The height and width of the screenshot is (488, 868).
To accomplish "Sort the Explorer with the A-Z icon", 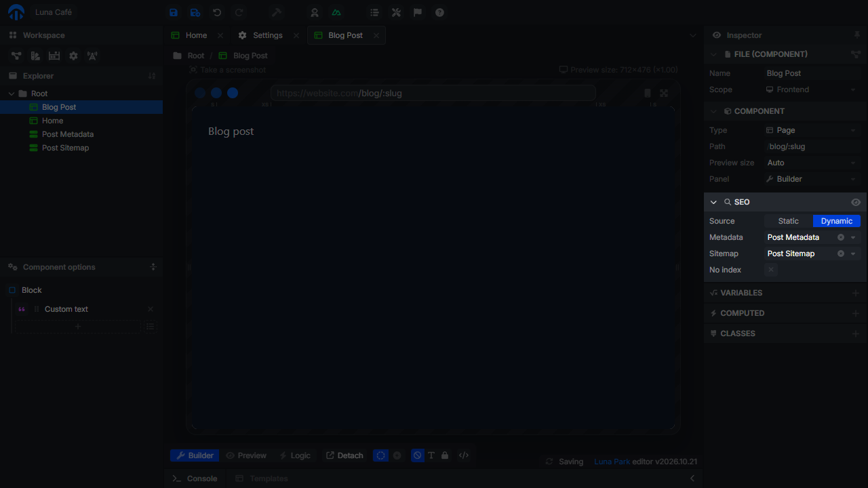I will pos(152,76).
